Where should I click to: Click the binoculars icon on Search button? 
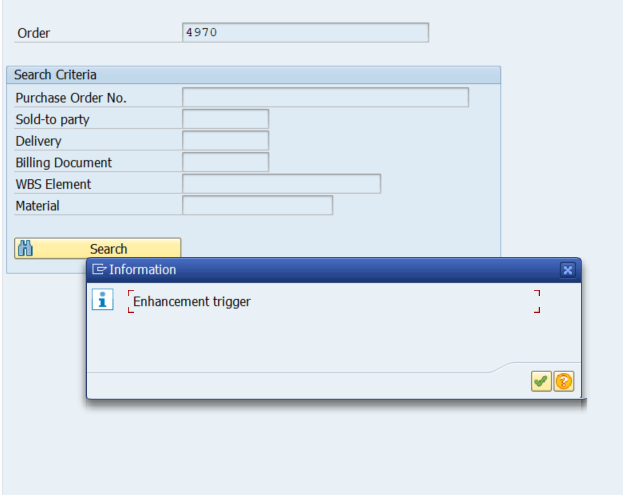point(25,249)
